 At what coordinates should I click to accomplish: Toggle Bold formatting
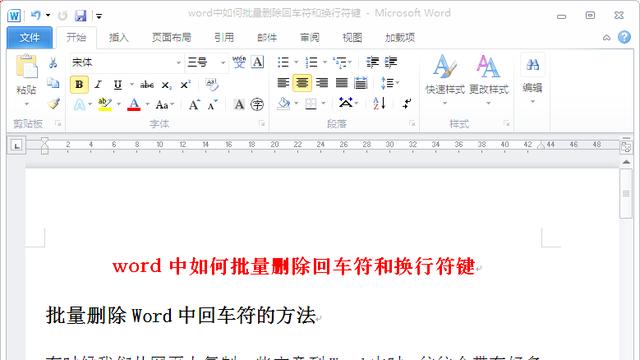79,84
